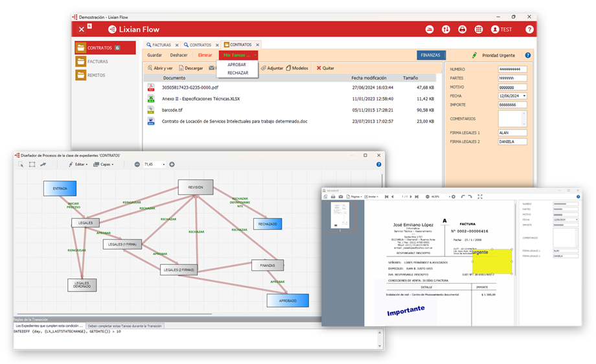The image size is (596, 364).
Task: Select the APROBADO node in diagram
Action: [288, 301]
